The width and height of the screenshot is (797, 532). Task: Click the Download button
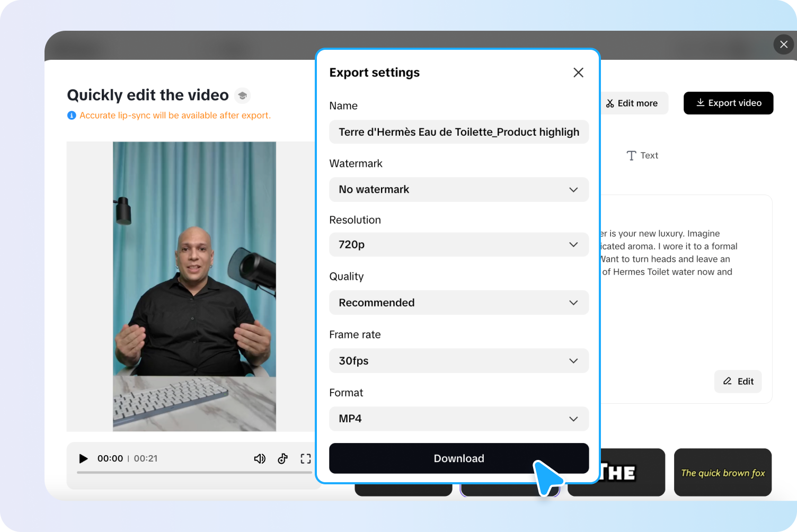click(459, 458)
